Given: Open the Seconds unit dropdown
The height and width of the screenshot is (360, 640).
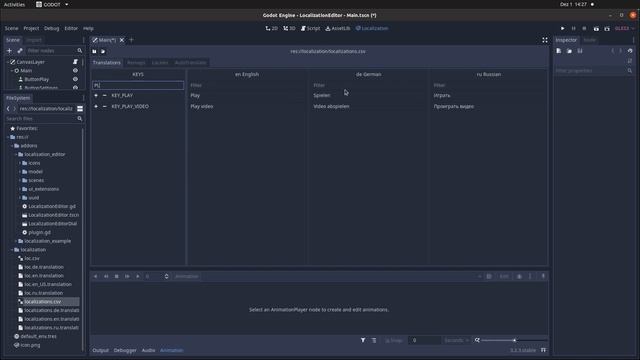Looking at the screenshot, I should (456, 340).
